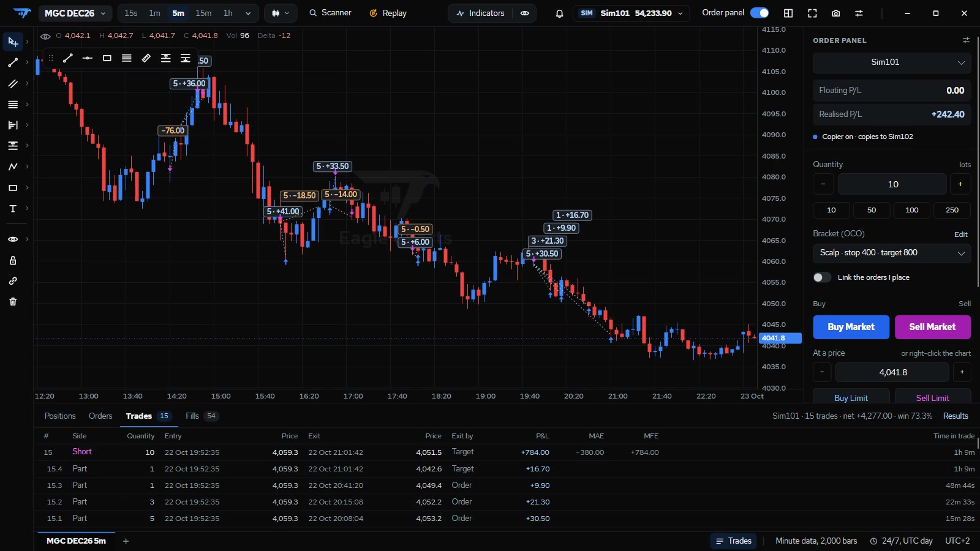
Task: Select the text tool in left sidebar
Action: 13,208
